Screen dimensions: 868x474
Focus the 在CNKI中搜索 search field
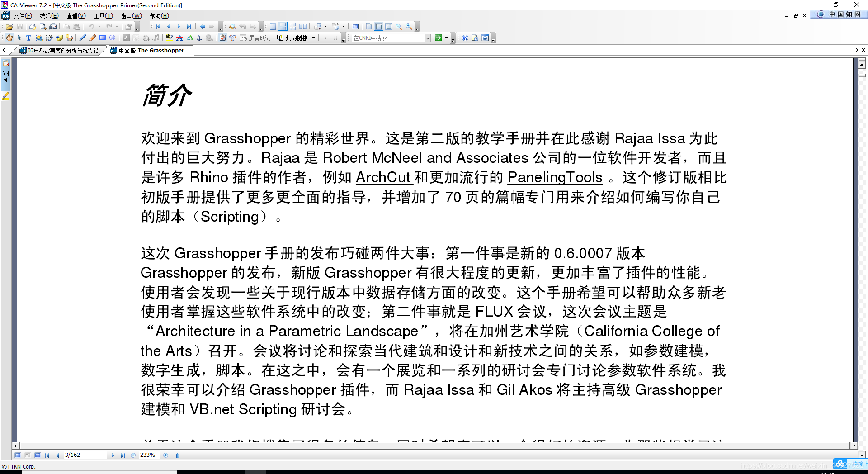388,38
